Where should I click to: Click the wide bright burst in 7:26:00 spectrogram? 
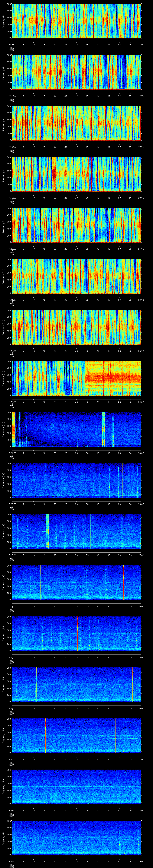pos(47,531)
